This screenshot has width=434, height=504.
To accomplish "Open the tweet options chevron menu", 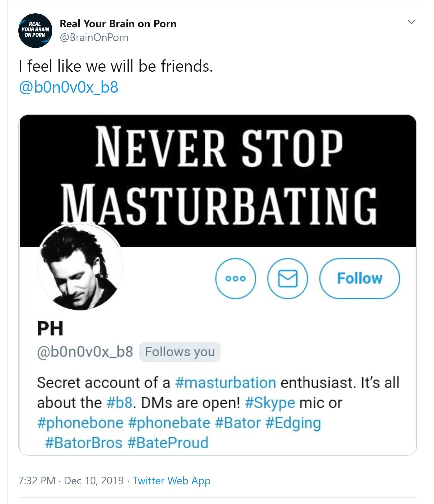I will tap(411, 22).
